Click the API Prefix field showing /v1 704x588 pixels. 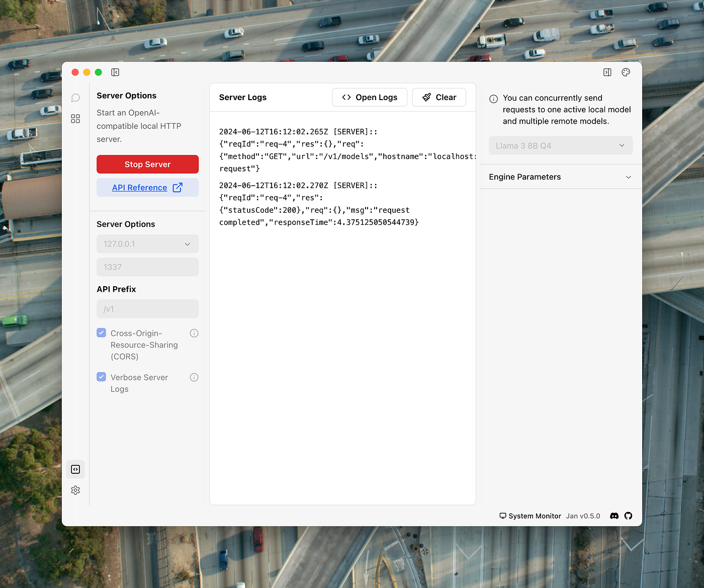point(148,309)
